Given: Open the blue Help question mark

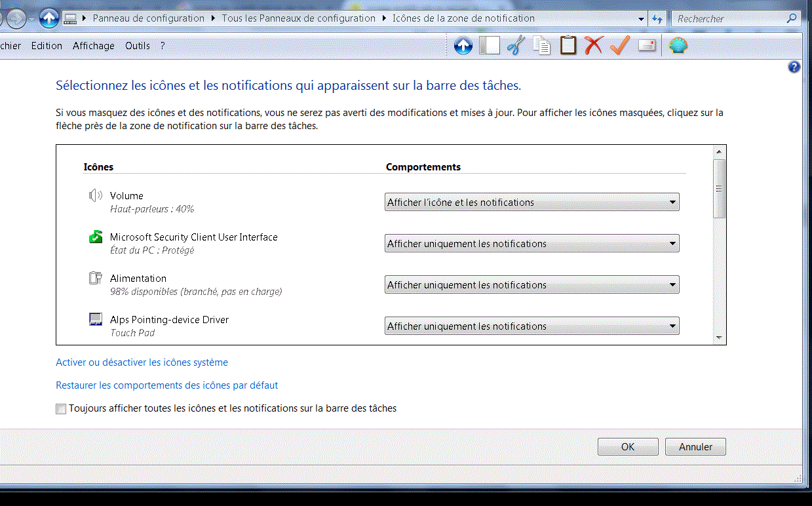Looking at the screenshot, I should click(794, 67).
